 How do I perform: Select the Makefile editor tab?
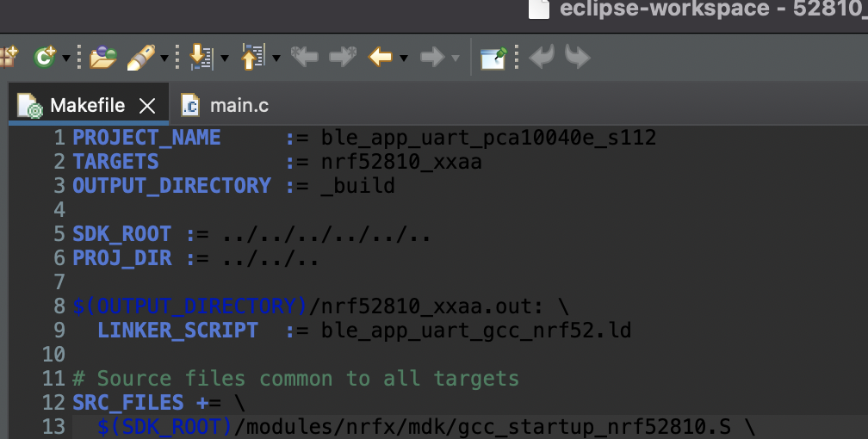pos(89,105)
